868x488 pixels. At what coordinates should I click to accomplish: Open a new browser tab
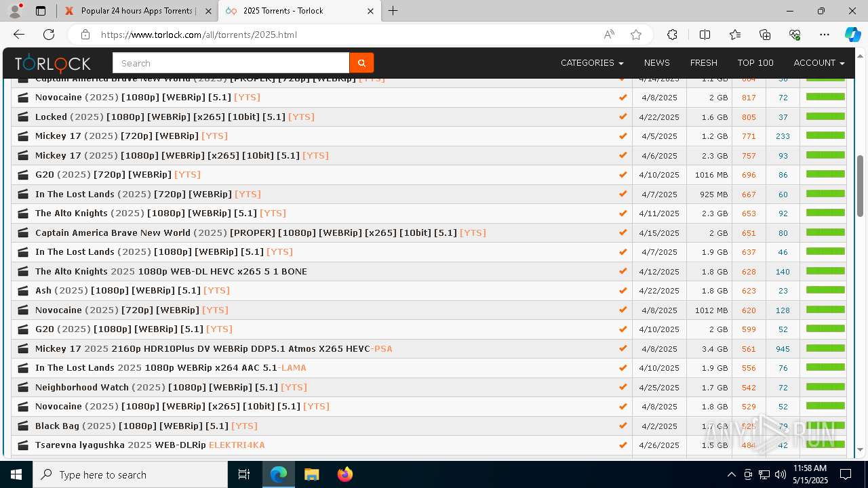tap(393, 11)
